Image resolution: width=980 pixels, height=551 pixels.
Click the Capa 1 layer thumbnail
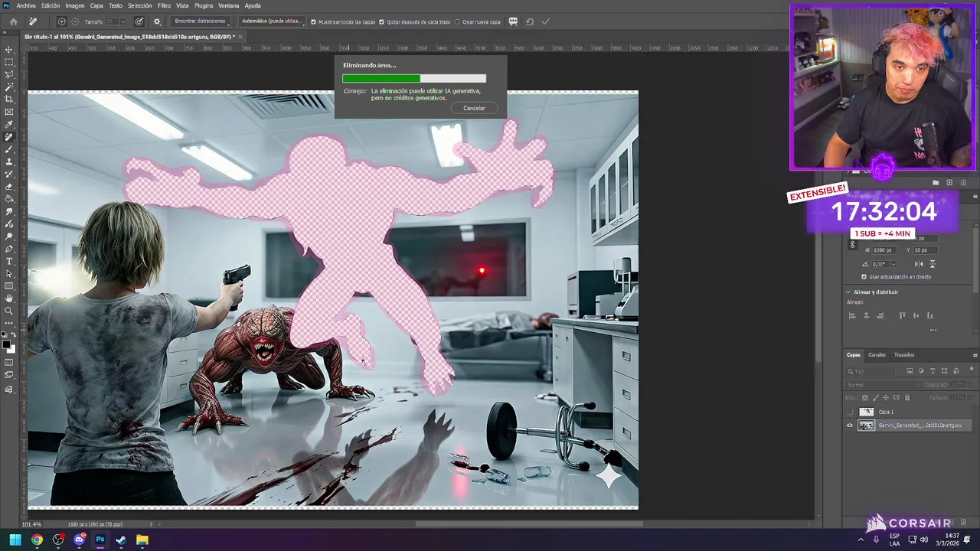point(866,412)
